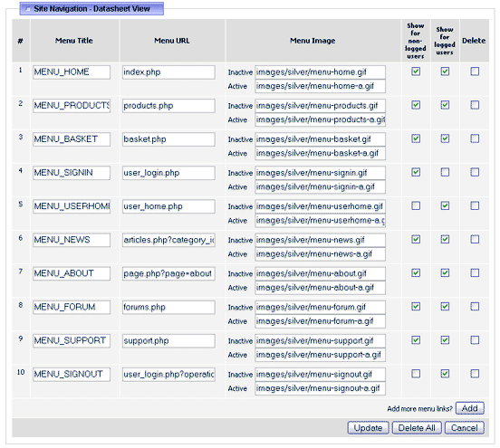Click the index.php URL field
Screen dimensions: 500x448
tap(168, 72)
